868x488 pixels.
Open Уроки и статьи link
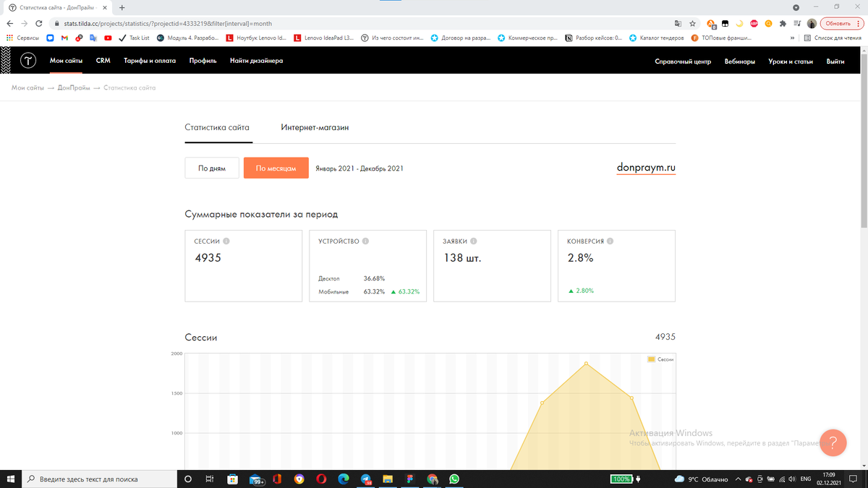(x=791, y=61)
